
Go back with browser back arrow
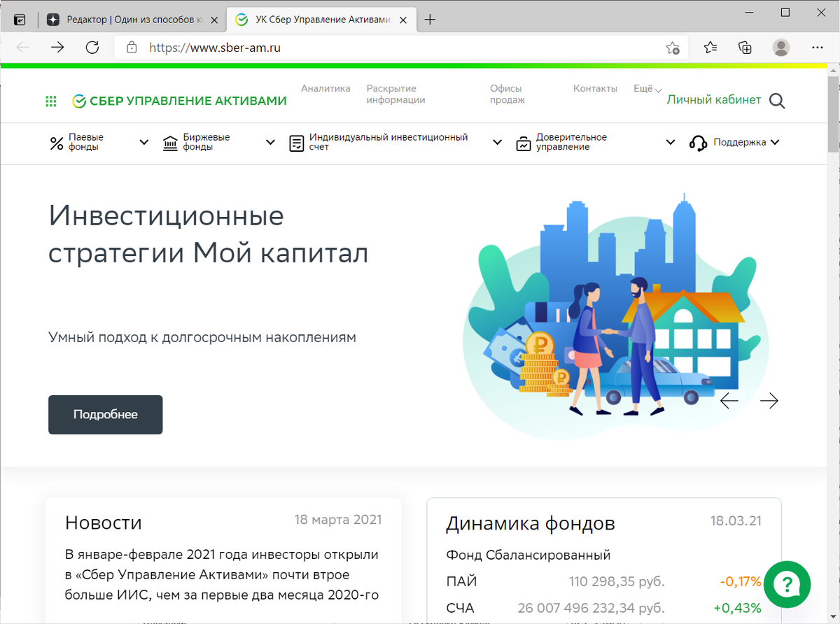click(22, 48)
